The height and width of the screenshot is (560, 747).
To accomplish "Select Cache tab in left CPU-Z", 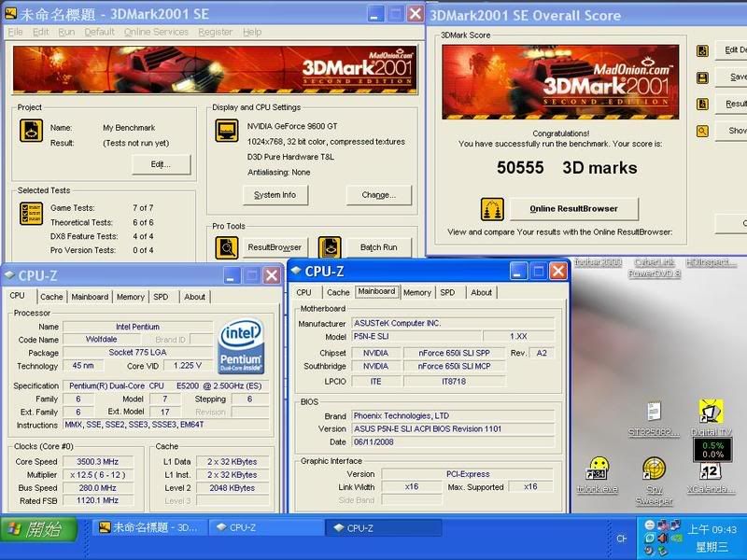I will [51, 297].
